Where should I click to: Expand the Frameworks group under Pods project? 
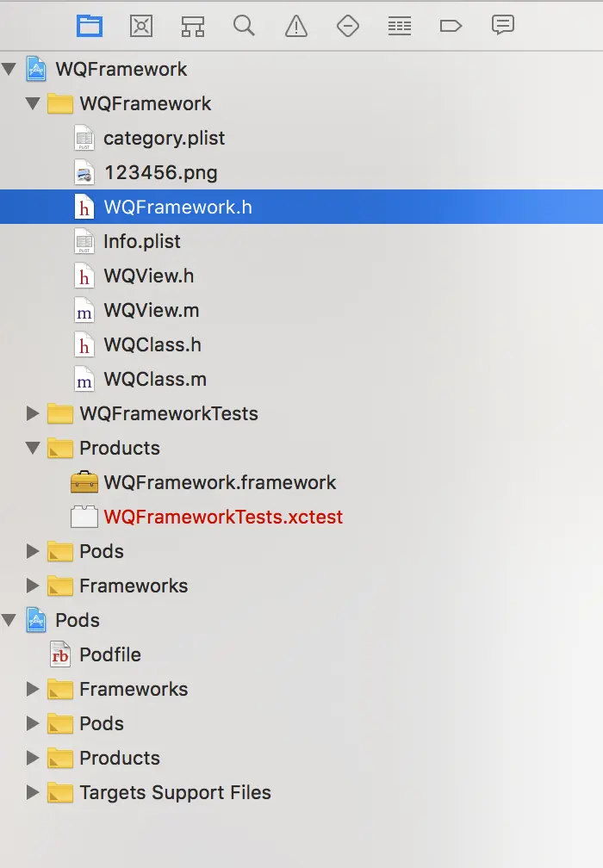coord(34,689)
